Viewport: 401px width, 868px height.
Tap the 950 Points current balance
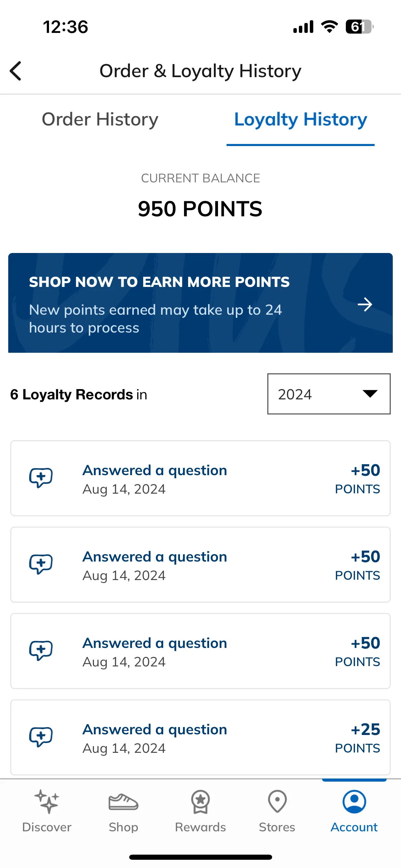pyautogui.click(x=200, y=209)
